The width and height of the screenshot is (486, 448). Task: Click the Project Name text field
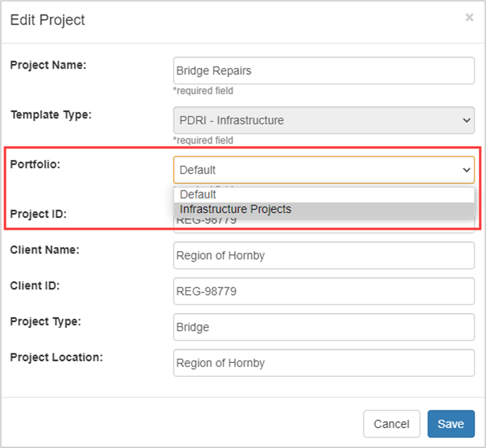(323, 70)
